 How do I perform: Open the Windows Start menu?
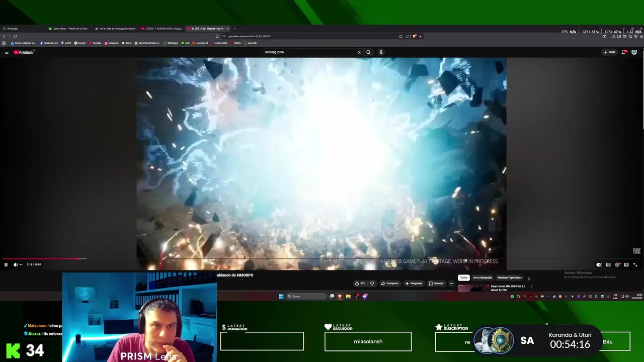pos(281,296)
